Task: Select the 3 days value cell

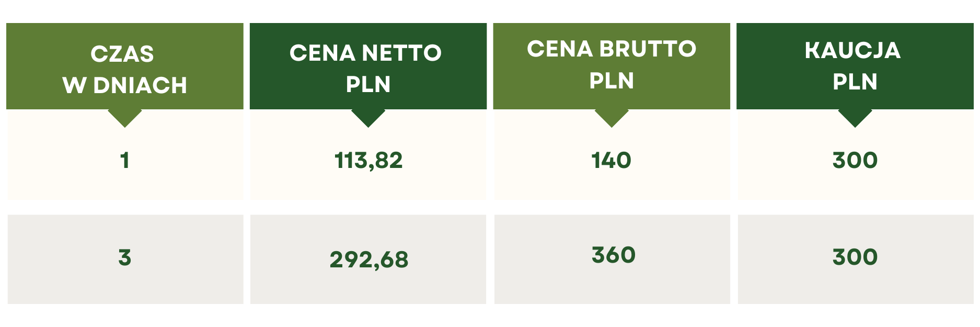Action: 124,257
